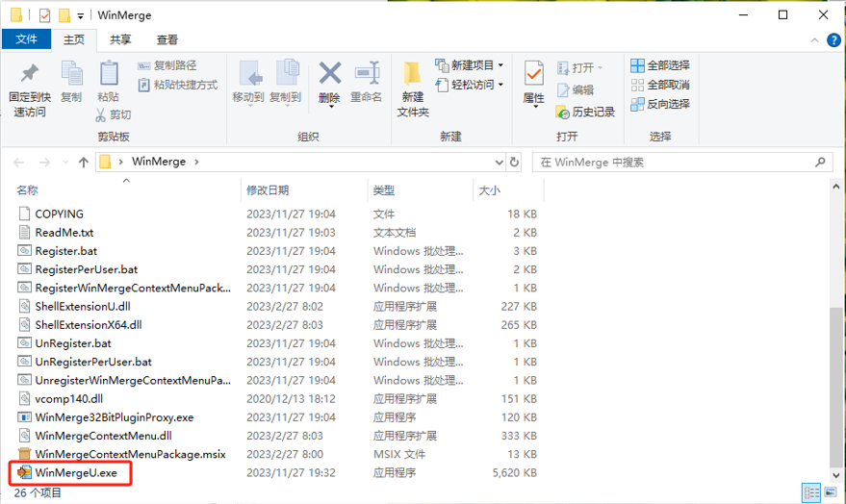Create a New Folder (新建文件夹)

(x=413, y=88)
